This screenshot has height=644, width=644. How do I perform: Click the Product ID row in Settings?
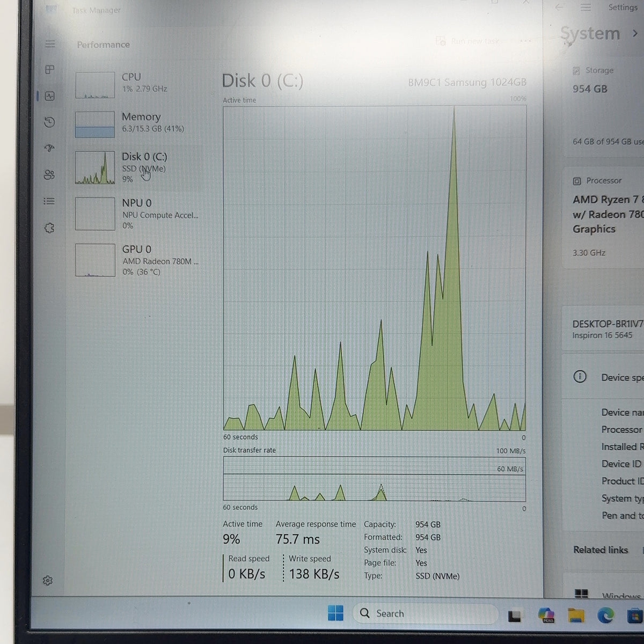pyautogui.click(x=623, y=481)
